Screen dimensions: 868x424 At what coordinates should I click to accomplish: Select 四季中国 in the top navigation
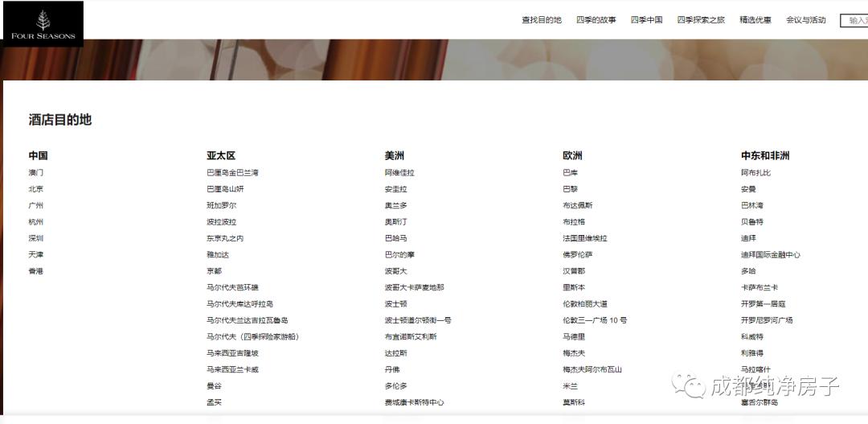(646, 20)
